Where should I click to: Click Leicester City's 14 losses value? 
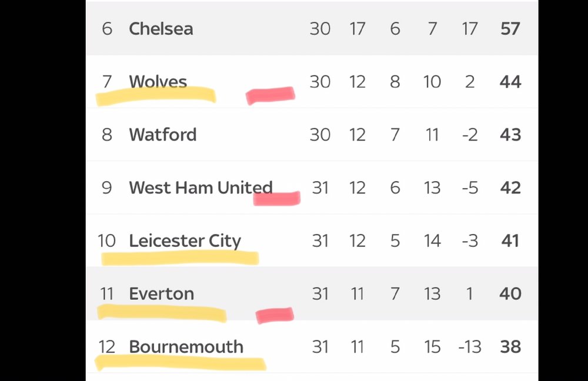432,240
